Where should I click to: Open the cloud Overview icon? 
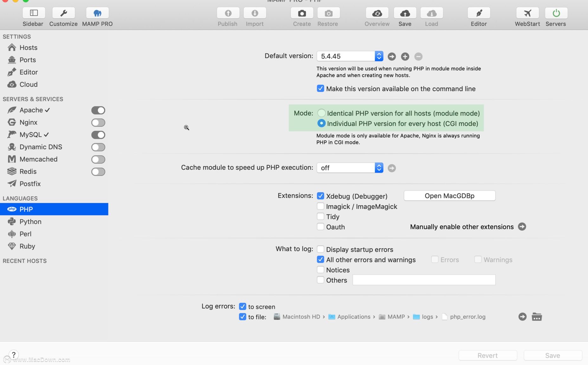tap(377, 13)
